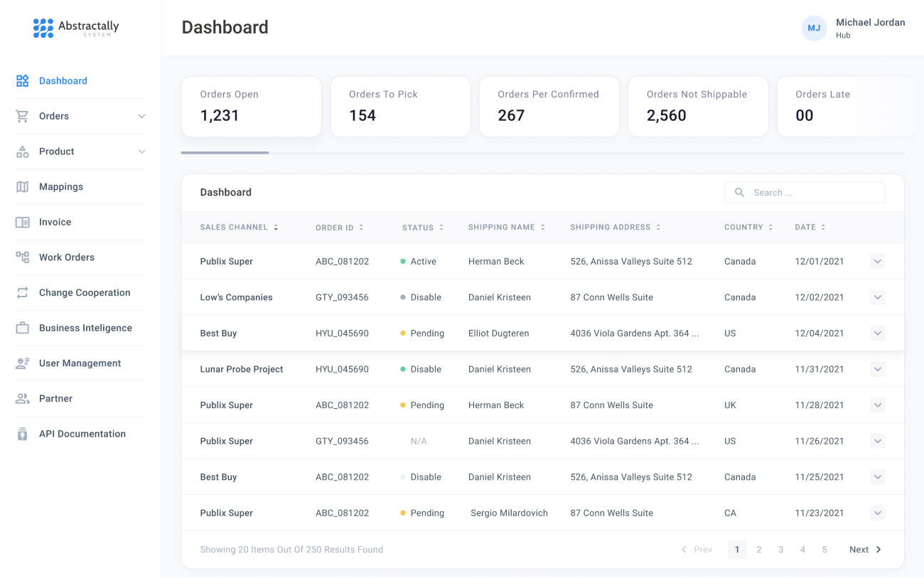Screen dimensions: 924x578
Task: Go to page 3 of results
Action: point(780,550)
